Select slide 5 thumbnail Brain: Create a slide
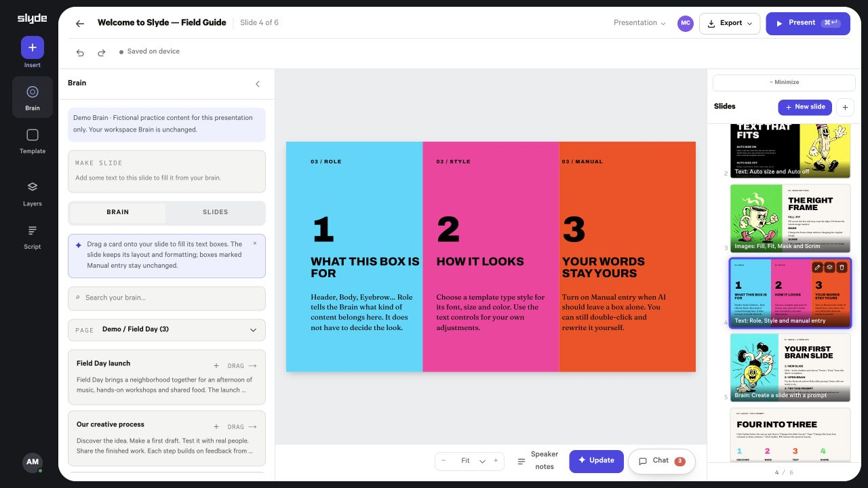The height and width of the screenshot is (488, 868). point(790,367)
